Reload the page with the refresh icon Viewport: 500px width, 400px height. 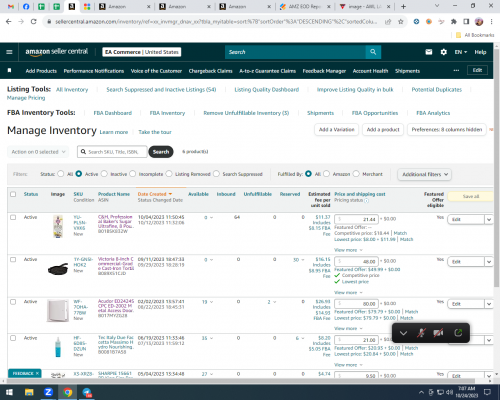[x=33, y=22]
